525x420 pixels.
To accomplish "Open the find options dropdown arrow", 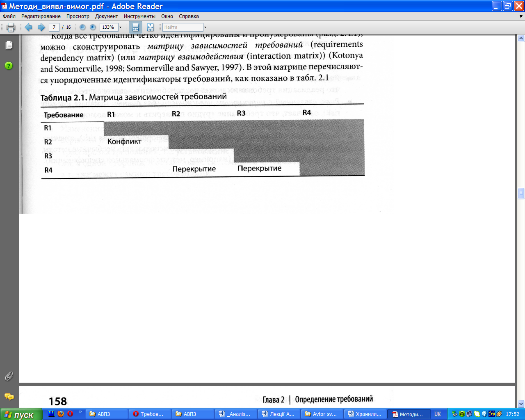I will click(205, 27).
